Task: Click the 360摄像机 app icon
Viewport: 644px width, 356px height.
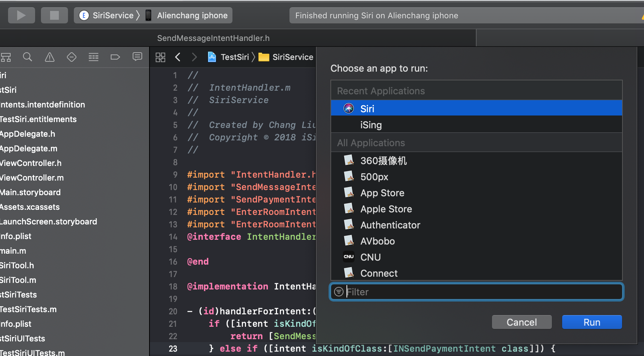Action: pos(349,160)
